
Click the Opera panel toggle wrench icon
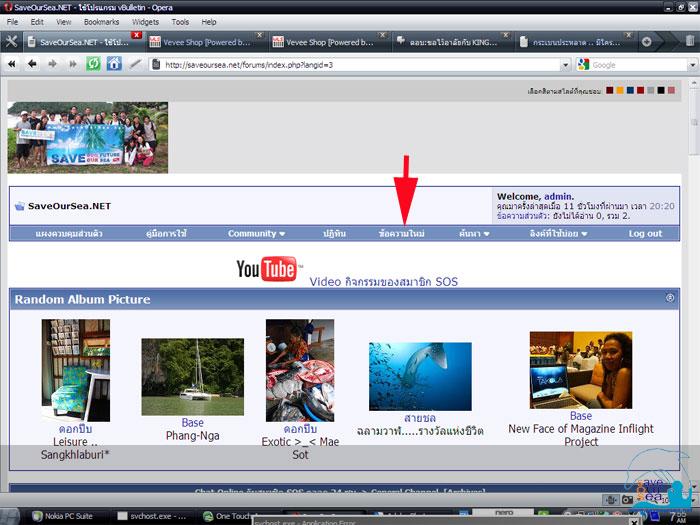pos(12,41)
